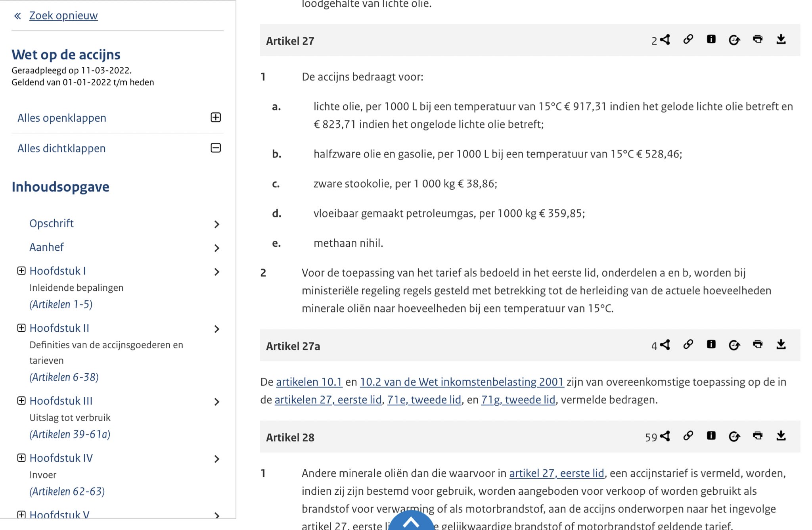Click Alles dichtklappen to collapse all
Screen dimensions: 812x530
point(61,148)
